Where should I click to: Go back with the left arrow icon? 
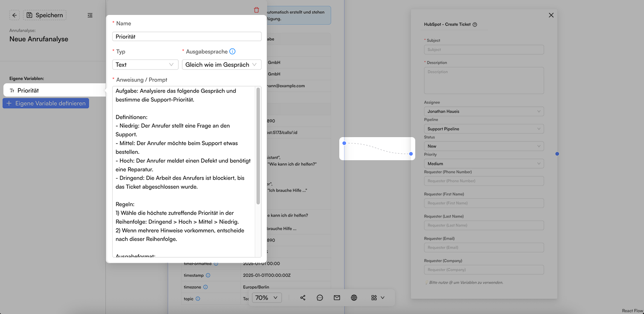[15, 15]
